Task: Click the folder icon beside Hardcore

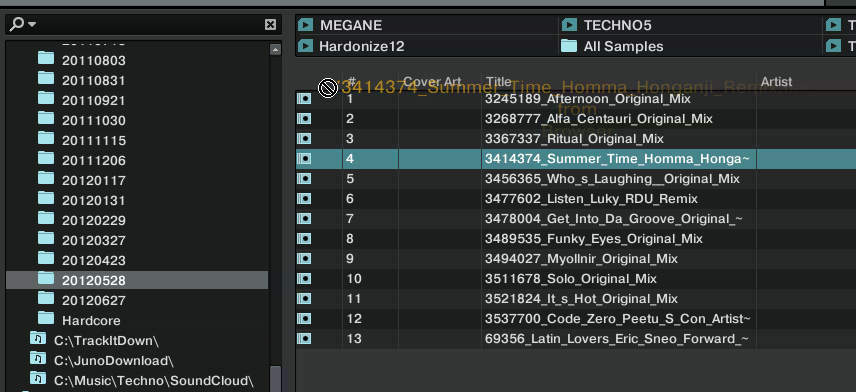Action: pyautogui.click(x=46, y=318)
